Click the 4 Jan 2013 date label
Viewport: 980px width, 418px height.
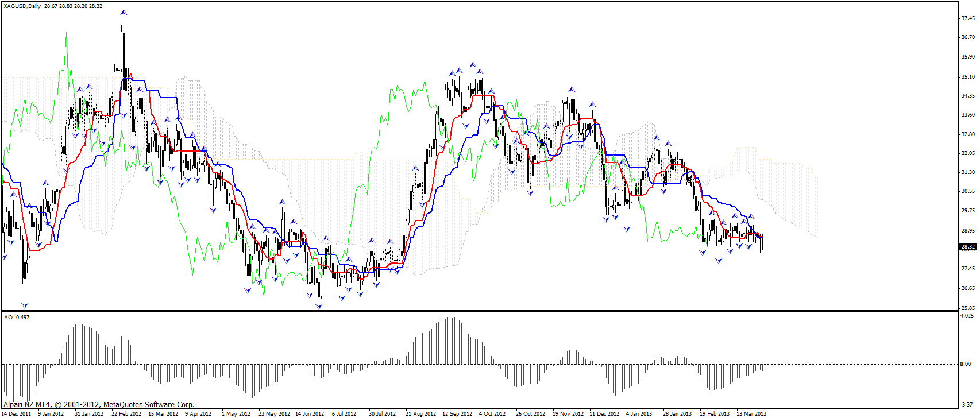coord(639,413)
